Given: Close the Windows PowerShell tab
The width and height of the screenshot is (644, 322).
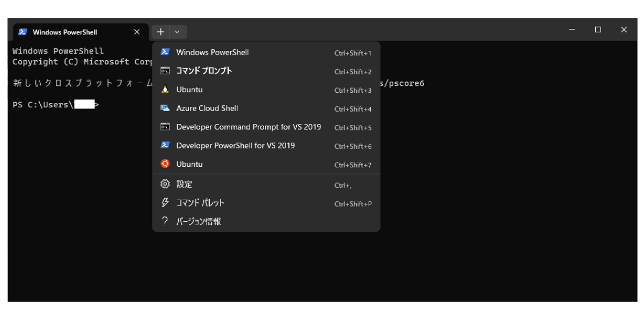Looking at the screenshot, I should click(x=137, y=32).
